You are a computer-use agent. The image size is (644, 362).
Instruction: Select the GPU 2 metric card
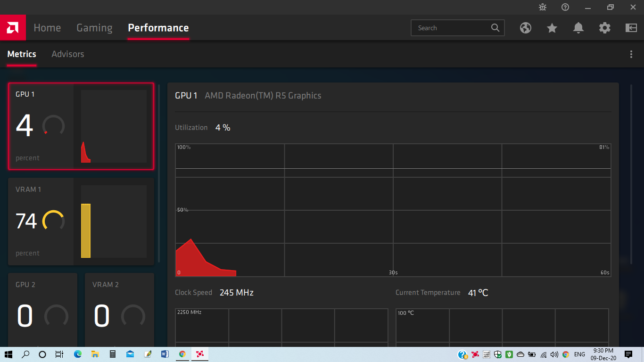tap(42, 310)
